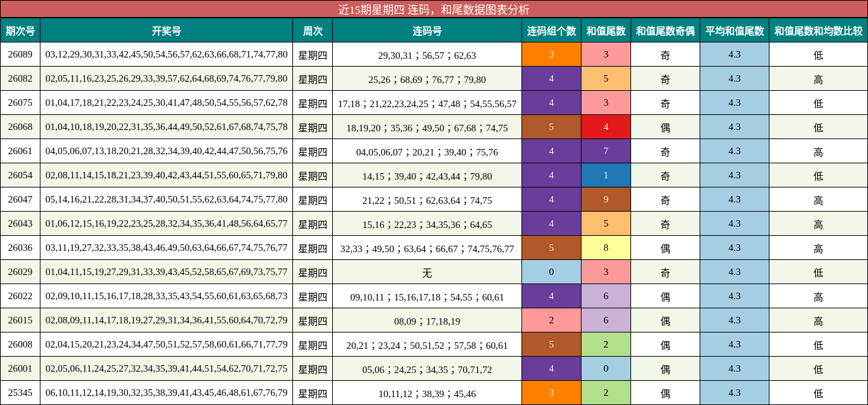Click the 和值尾数和均数比较 column header
868x405 pixels.
tap(818, 31)
